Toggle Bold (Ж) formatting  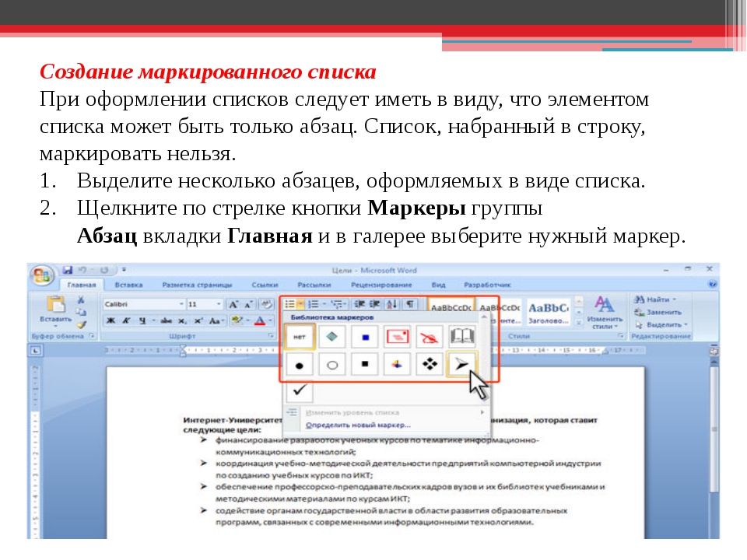(110, 321)
